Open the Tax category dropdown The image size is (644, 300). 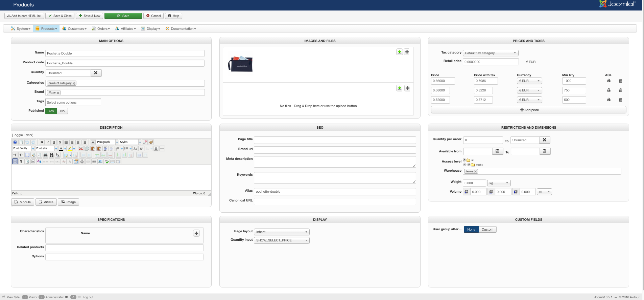pos(490,53)
